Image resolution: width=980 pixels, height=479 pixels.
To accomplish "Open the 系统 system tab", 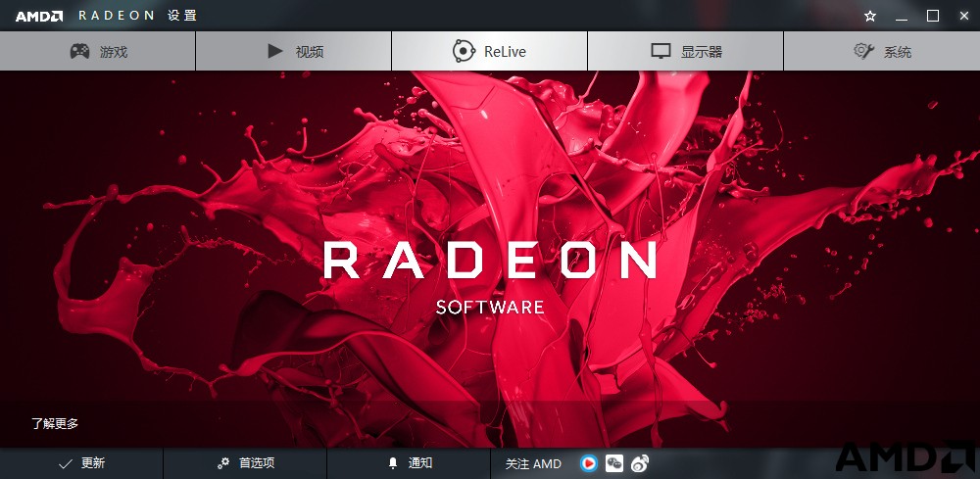I will [882, 51].
